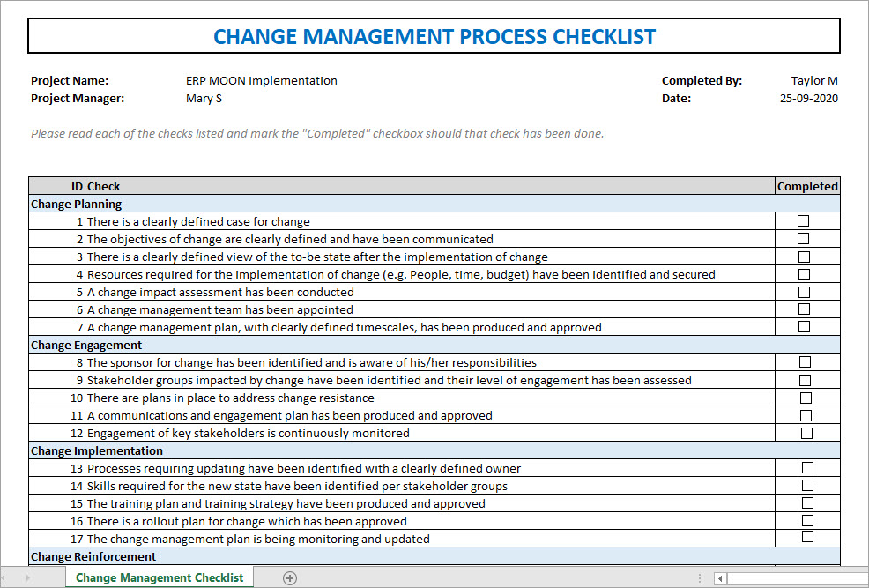Click the horizontal scrollbar at the bottom
This screenshot has height=588, width=869.
pyautogui.click(x=793, y=578)
